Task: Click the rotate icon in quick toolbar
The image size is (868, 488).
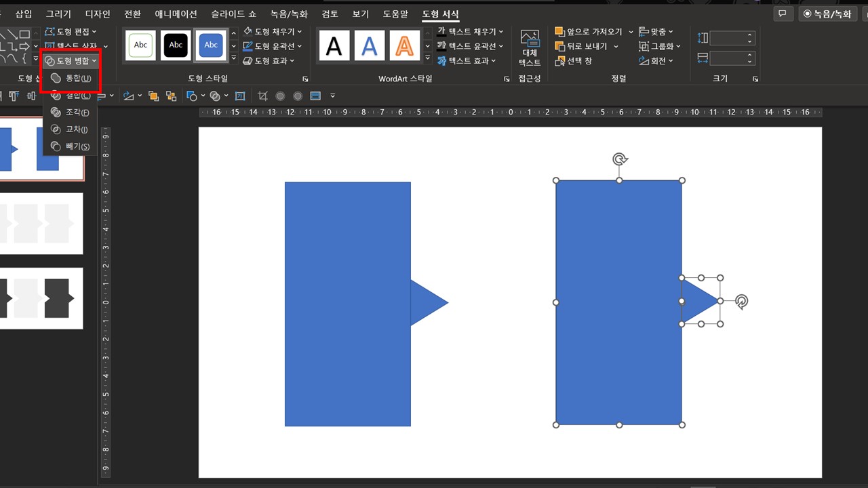Action: point(128,96)
